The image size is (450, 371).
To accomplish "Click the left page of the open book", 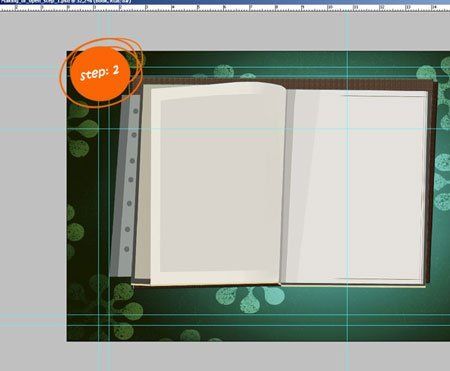I will pyautogui.click(x=217, y=183).
